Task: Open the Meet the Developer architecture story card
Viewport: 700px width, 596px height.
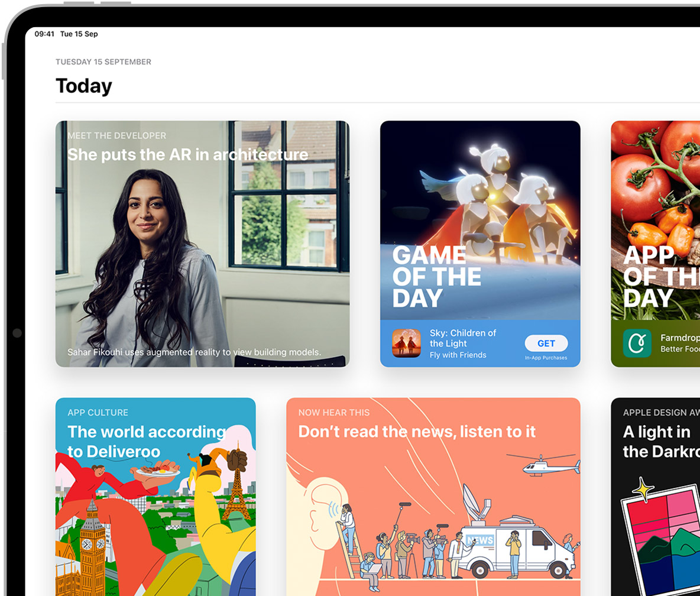Action: tap(202, 244)
